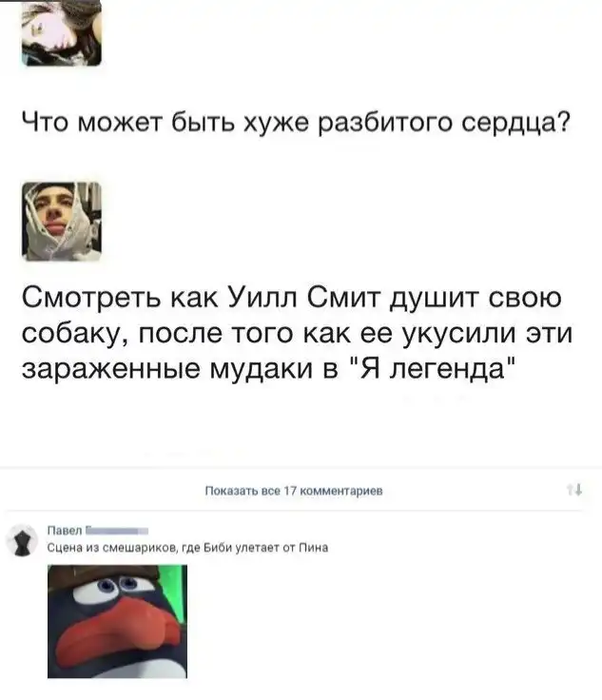Click the word "сердца?" in the question
The height and width of the screenshot is (700, 602).
[x=515, y=123]
